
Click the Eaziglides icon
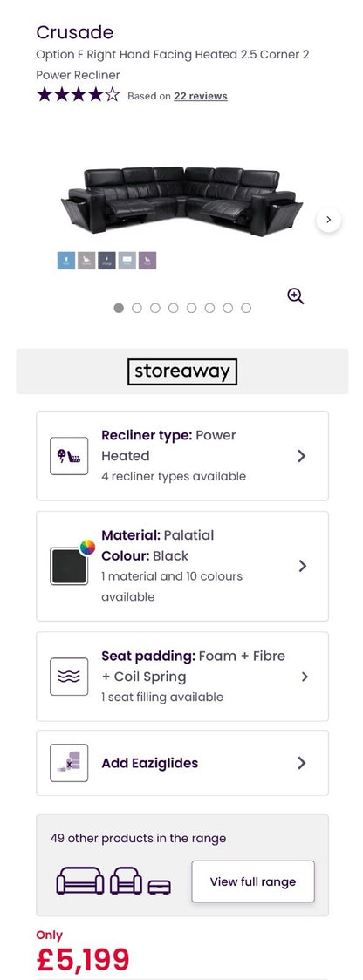[x=69, y=763]
